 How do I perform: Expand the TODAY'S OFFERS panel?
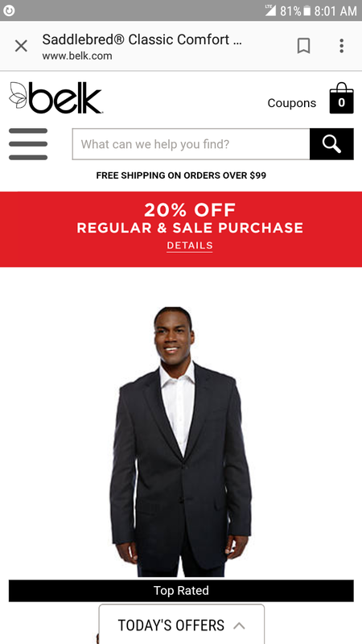182,625
